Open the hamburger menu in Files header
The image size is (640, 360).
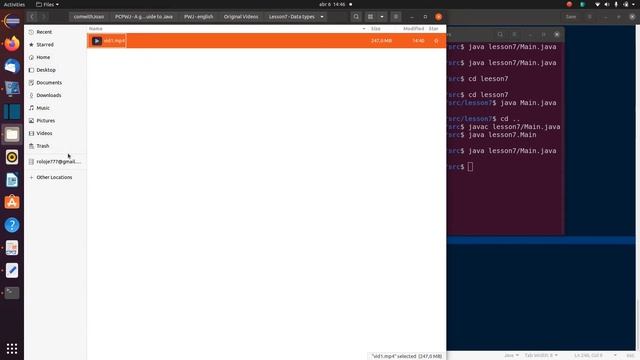pos(396,17)
